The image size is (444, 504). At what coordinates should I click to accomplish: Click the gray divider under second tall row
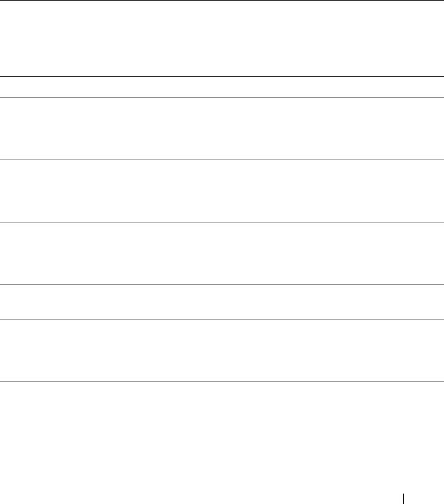point(222,222)
